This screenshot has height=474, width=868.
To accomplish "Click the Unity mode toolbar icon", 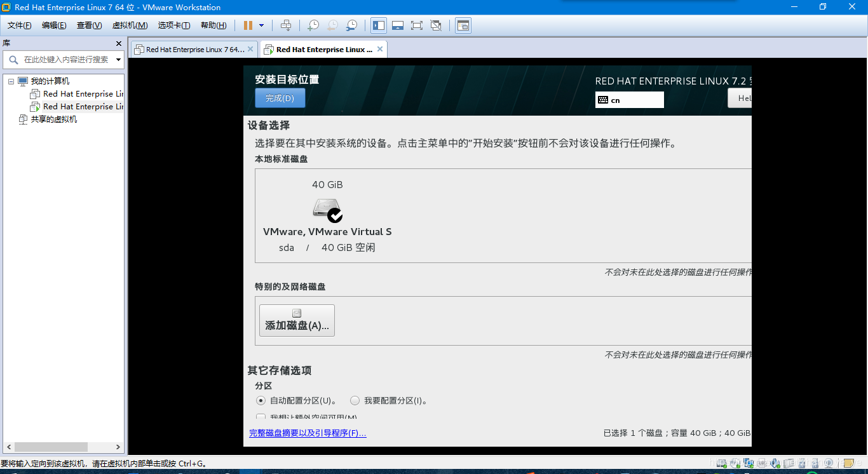I will [x=436, y=25].
